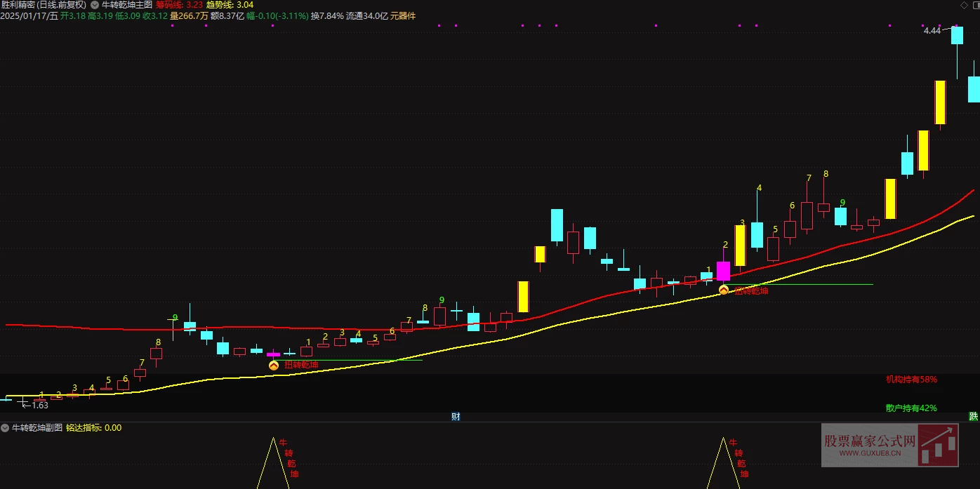Screen dimensions: 980x489
Task: Click the 胜利精密 (日线.前复权) stock title
Action: tap(44, 4)
